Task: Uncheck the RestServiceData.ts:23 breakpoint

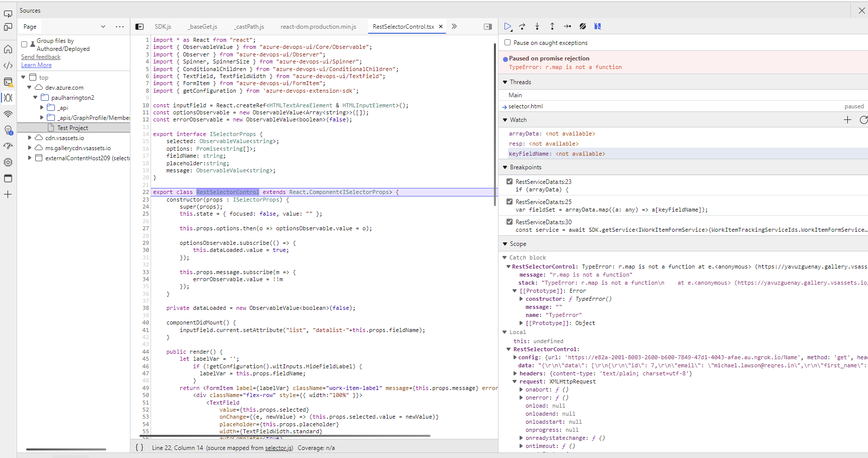Action: tap(510, 181)
